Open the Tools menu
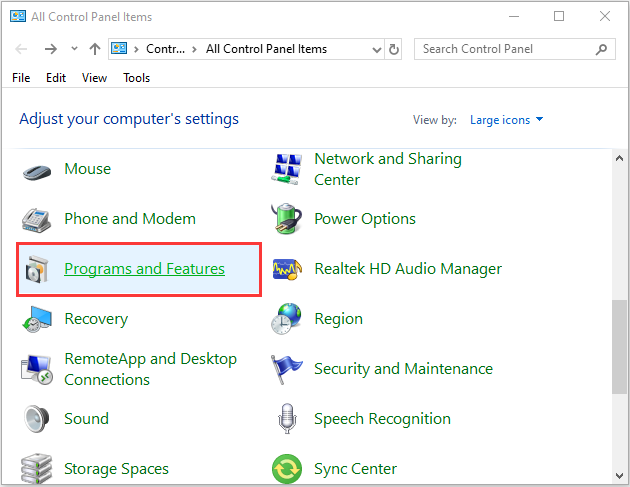630x487 pixels. point(137,78)
